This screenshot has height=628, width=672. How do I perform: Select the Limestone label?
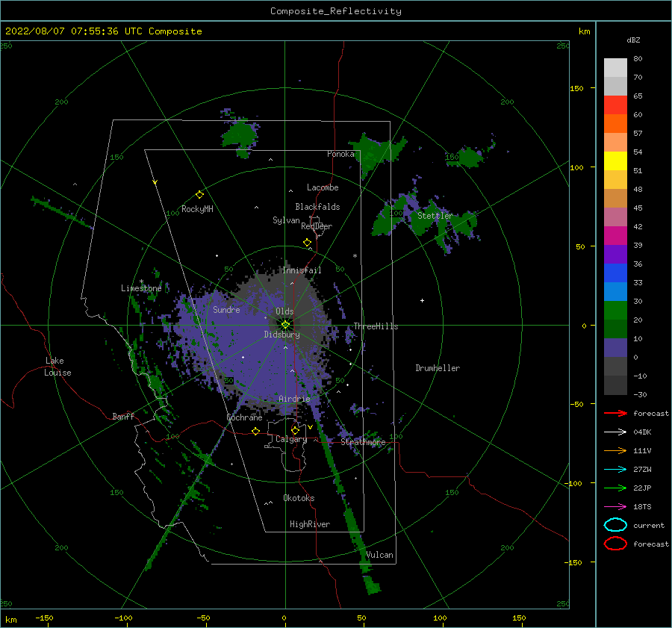141,288
